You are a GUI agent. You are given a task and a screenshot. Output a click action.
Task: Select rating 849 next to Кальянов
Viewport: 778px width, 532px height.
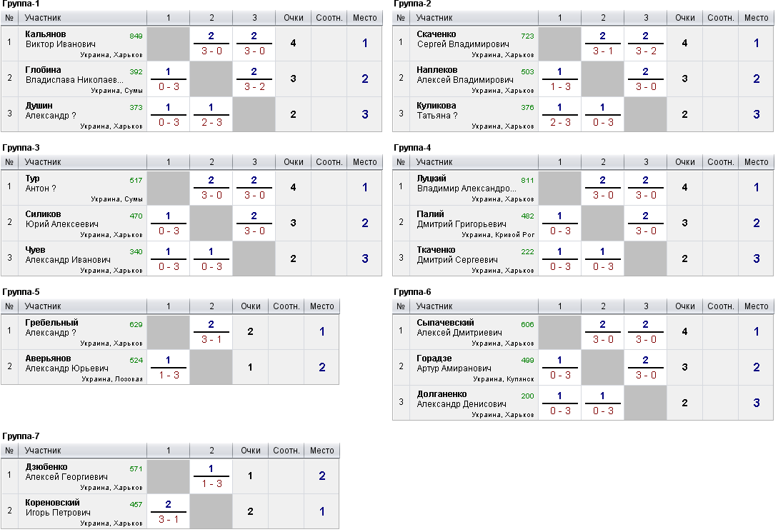[x=136, y=36]
